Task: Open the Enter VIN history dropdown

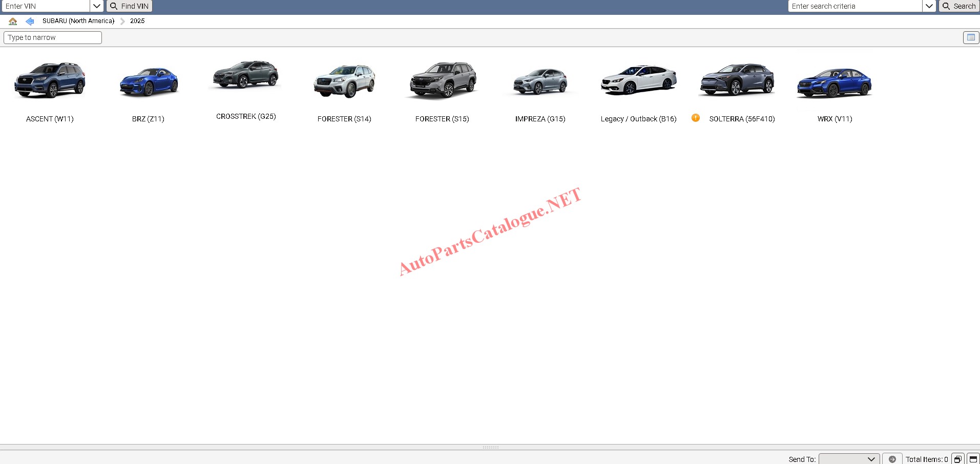Action: [x=97, y=6]
